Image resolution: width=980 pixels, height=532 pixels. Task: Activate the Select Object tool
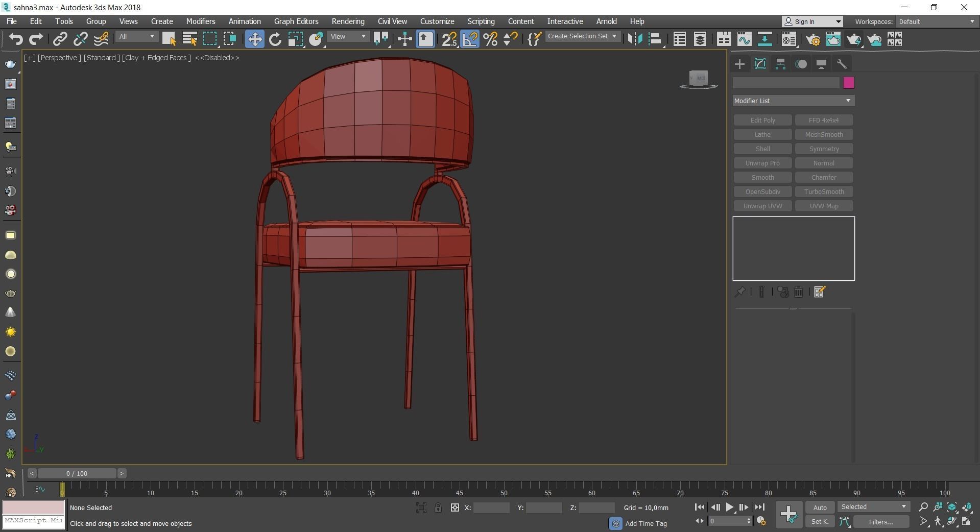(x=169, y=39)
